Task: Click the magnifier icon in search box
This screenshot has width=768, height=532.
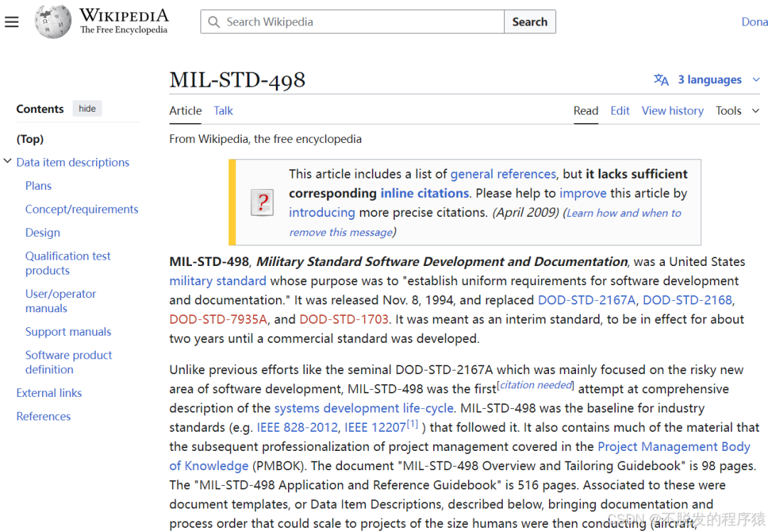Action: coord(213,22)
